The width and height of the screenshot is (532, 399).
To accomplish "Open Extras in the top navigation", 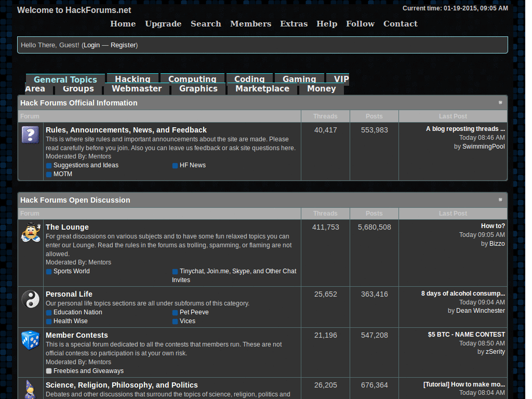I will coord(294,24).
